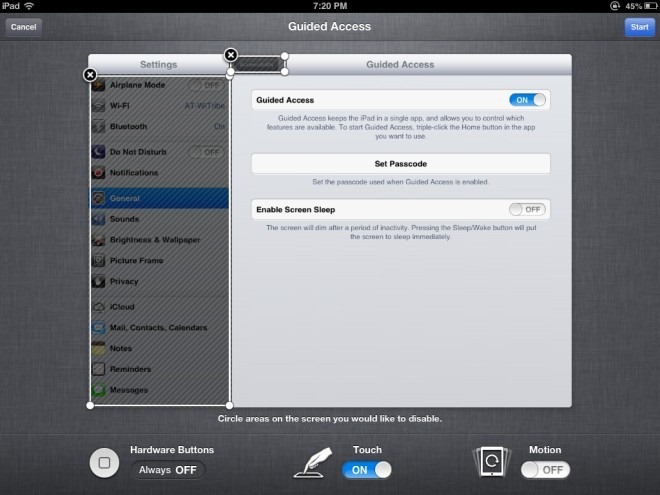This screenshot has height=495, width=660.
Task: Enable the Motion switch
Action: (545, 470)
